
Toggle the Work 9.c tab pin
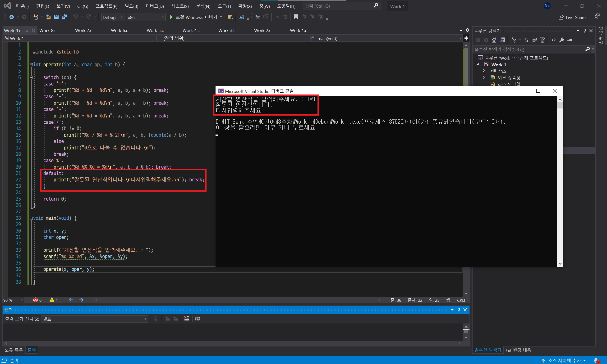click(27, 31)
